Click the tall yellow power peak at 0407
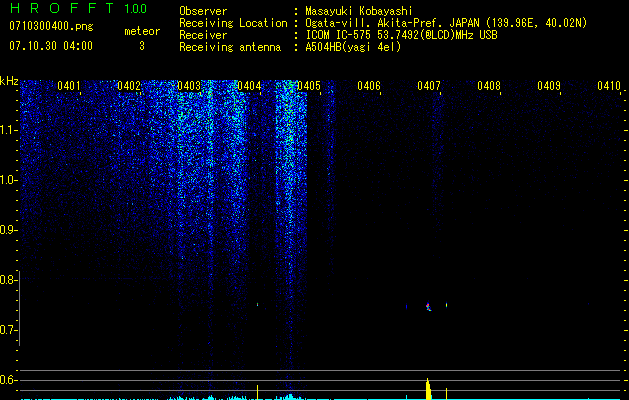Screen dimensions: 629x400 click(x=428, y=388)
